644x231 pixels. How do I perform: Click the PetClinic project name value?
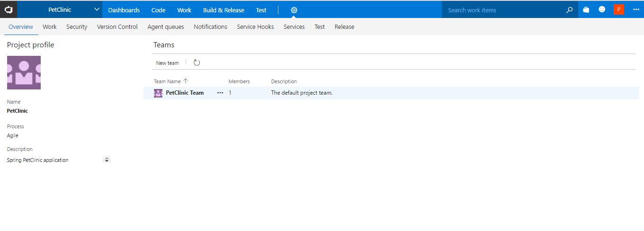click(x=18, y=111)
